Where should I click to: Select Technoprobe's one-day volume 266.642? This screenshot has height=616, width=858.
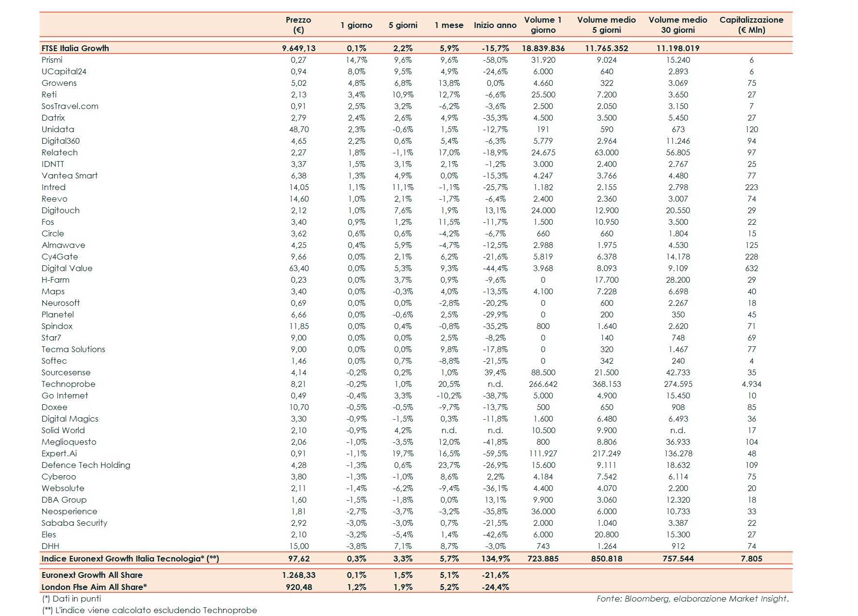543,384
